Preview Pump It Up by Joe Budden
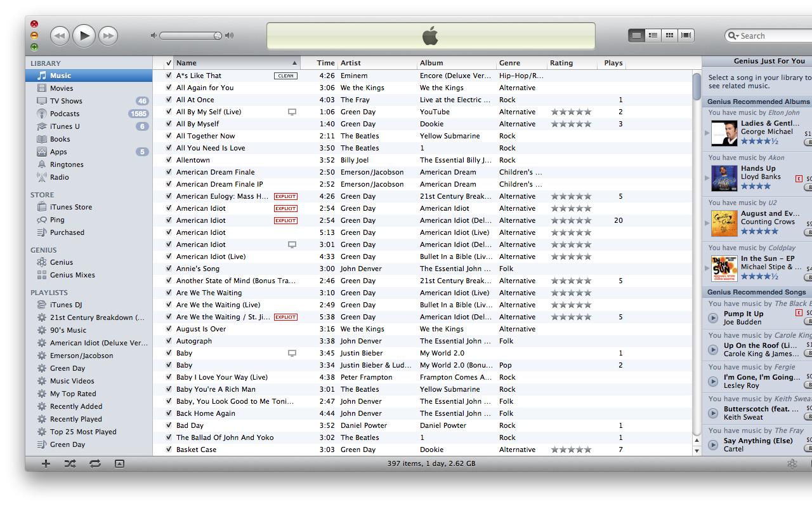 pyautogui.click(x=713, y=317)
